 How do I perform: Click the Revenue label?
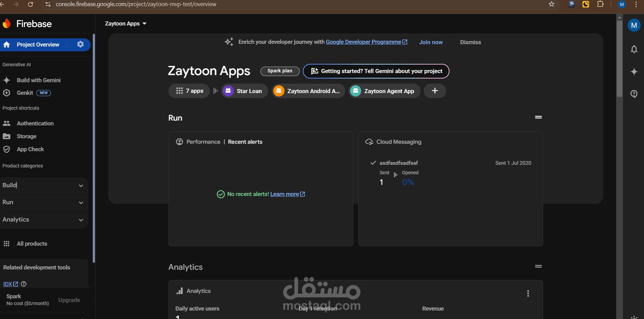[433, 308]
